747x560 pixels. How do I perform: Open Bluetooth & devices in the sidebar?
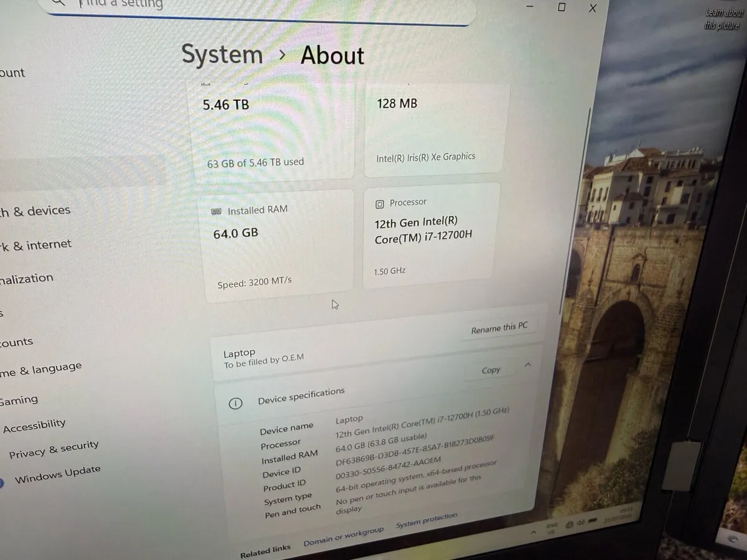(35, 211)
